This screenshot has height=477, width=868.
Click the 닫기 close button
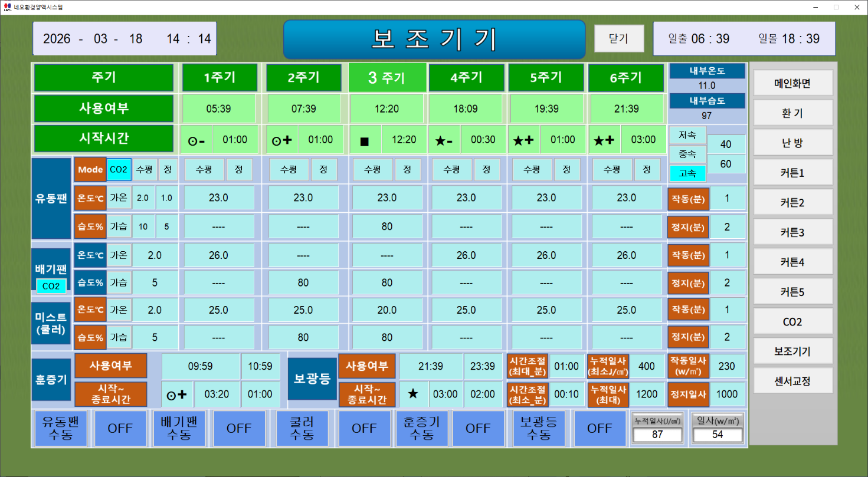pos(618,39)
